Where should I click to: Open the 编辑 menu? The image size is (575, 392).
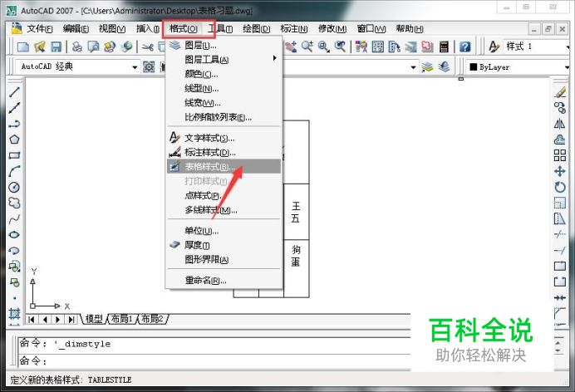[76, 28]
